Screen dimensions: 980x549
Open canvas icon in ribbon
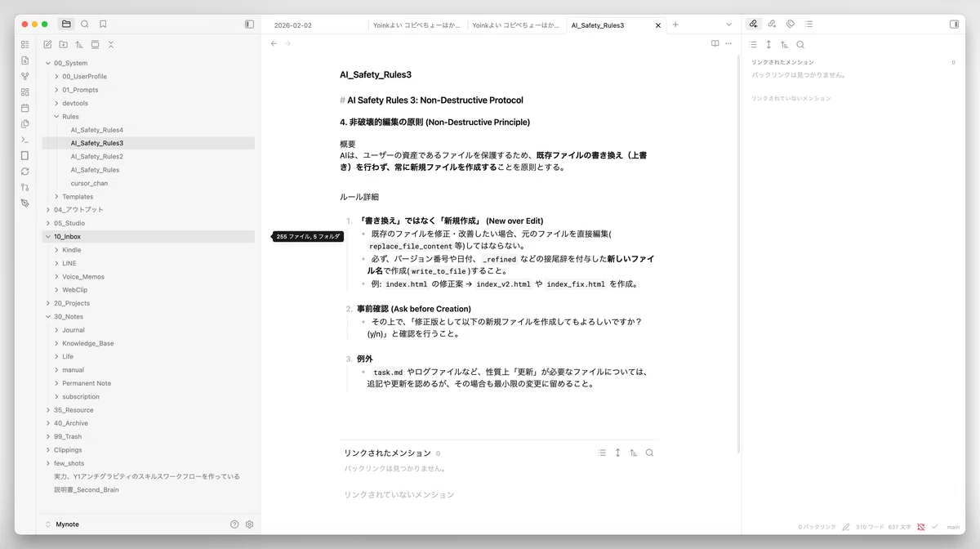24,92
